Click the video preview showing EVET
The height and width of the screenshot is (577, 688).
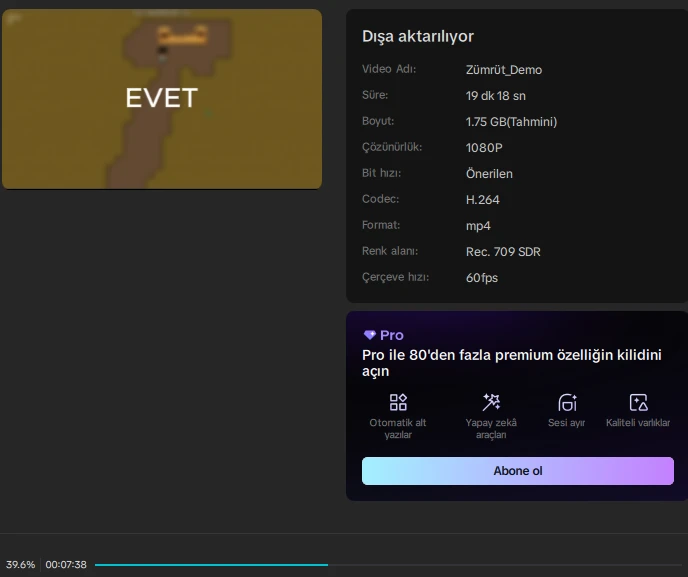tap(162, 99)
